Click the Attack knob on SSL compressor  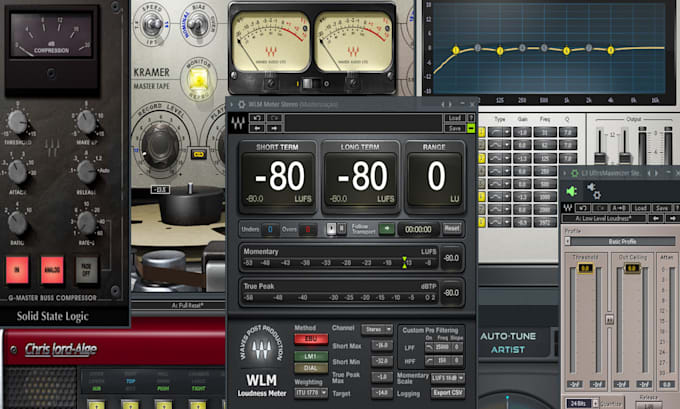click(17, 172)
